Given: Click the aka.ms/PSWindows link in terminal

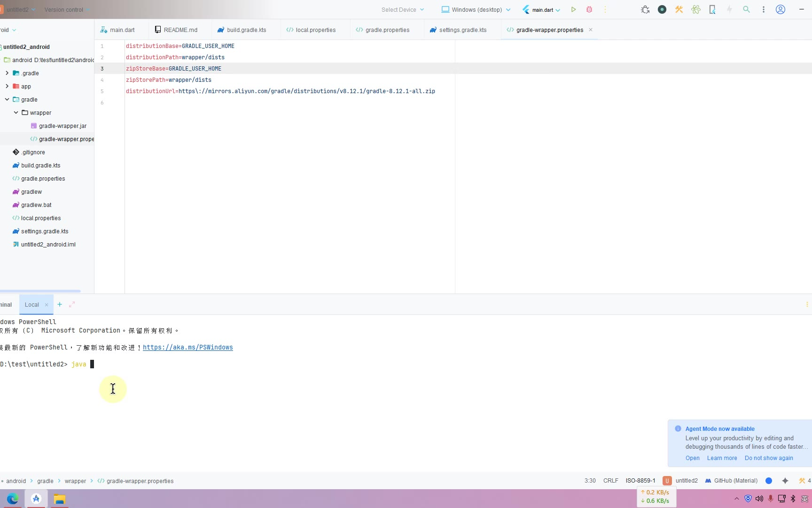Looking at the screenshot, I should tap(187, 348).
